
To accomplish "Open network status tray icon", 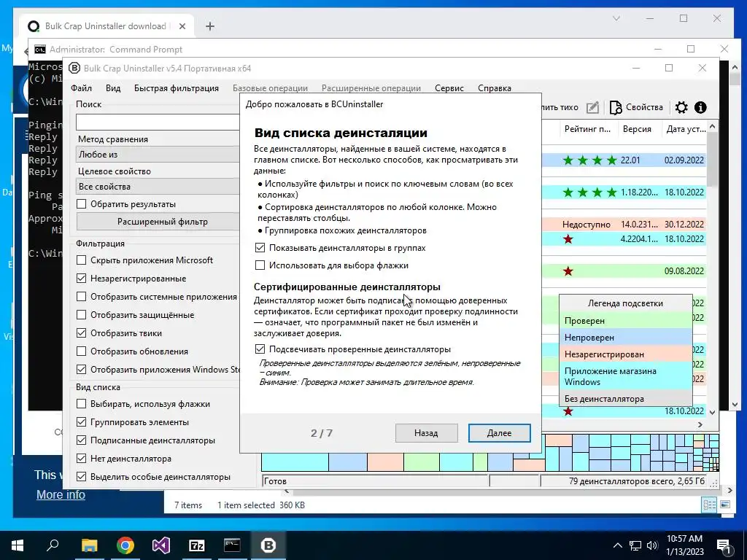I will (x=635, y=545).
